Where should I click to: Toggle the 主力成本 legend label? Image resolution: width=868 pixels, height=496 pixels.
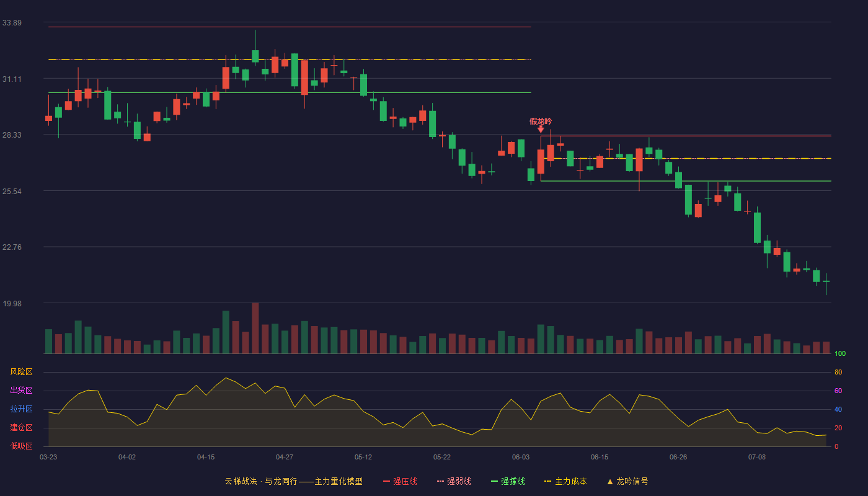(571, 481)
